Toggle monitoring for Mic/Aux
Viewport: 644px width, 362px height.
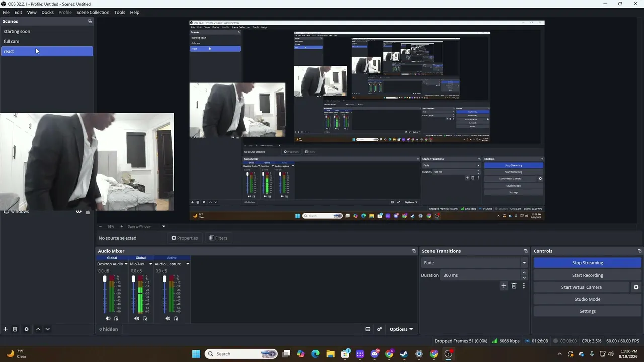pyautogui.click(x=145, y=318)
